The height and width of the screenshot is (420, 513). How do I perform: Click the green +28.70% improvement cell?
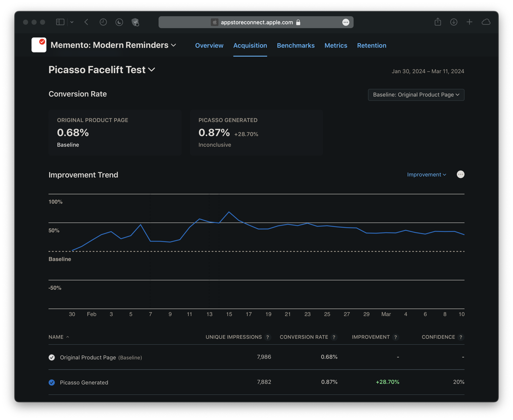(387, 382)
